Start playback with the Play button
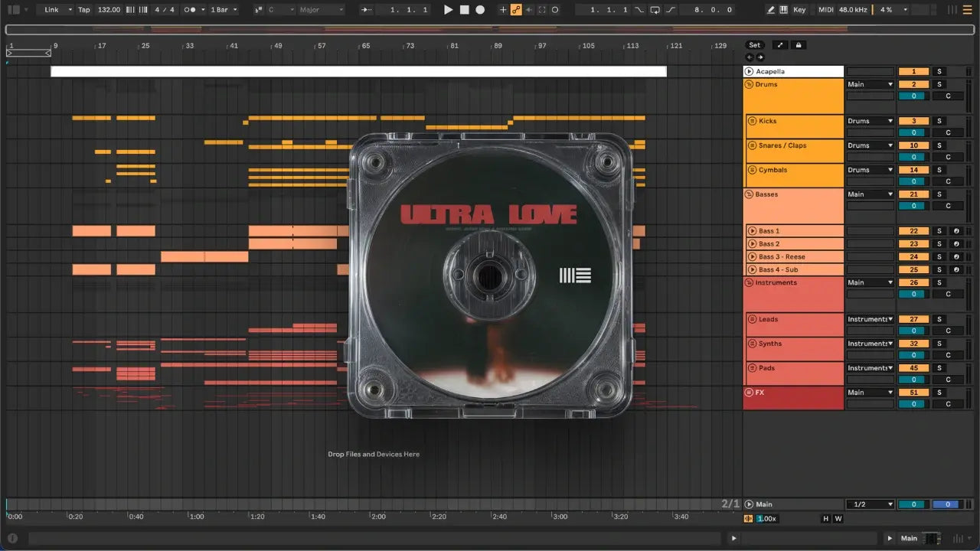 (x=449, y=10)
